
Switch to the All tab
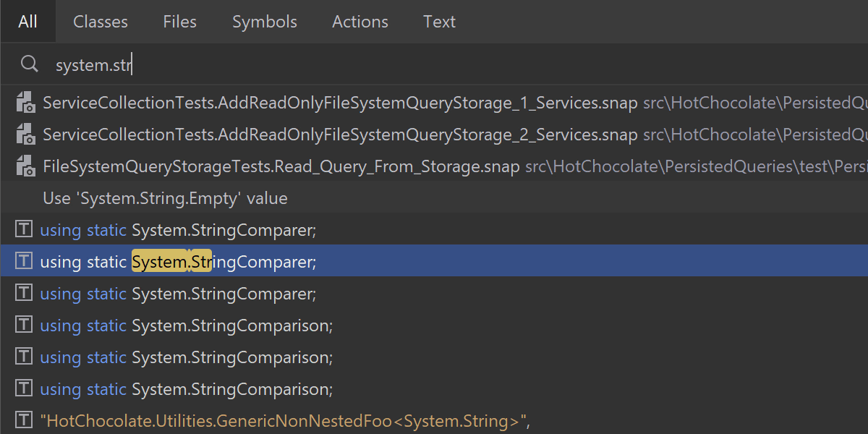(x=28, y=22)
